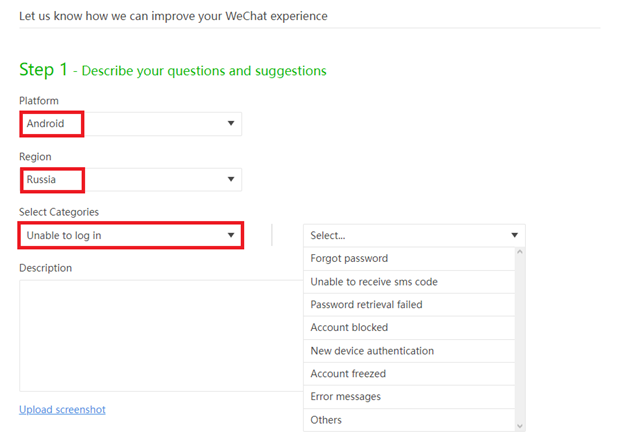Click the subcategory dropdown arrow icon
The image size is (624, 447).
pyautogui.click(x=515, y=235)
